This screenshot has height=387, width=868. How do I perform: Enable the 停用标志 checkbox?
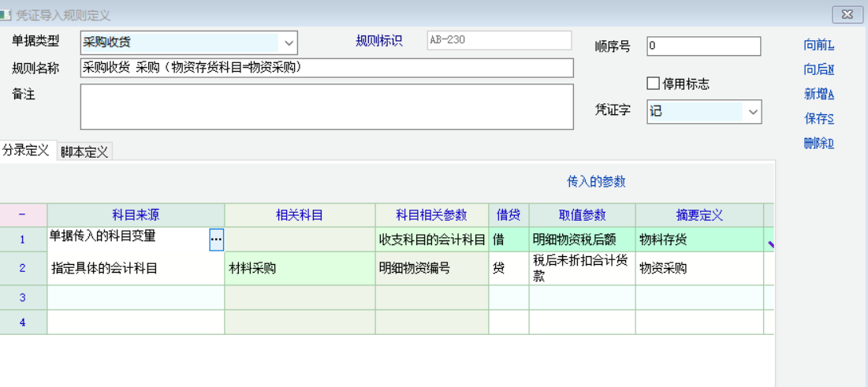[x=653, y=84]
